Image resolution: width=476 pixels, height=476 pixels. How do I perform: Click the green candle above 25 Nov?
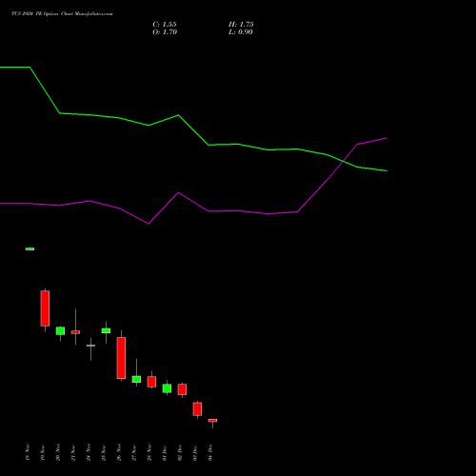click(106, 330)
